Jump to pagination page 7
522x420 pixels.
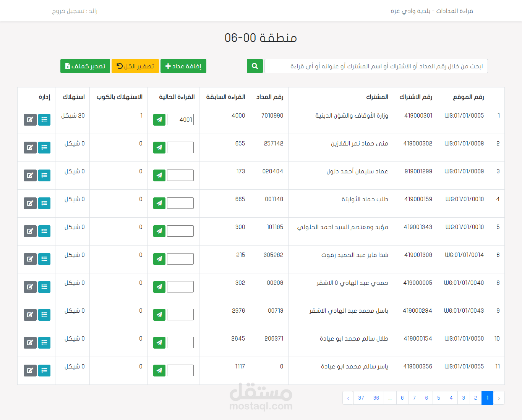pos(415,398)
